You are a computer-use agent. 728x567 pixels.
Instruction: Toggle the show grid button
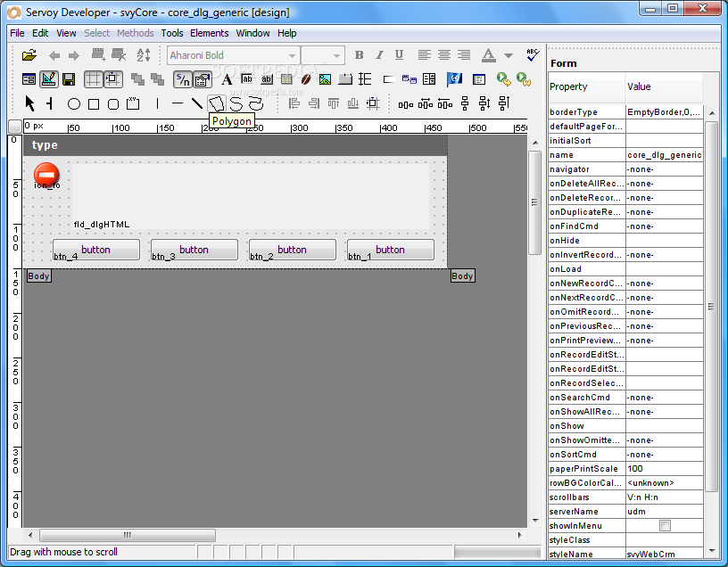click(94, 79)
